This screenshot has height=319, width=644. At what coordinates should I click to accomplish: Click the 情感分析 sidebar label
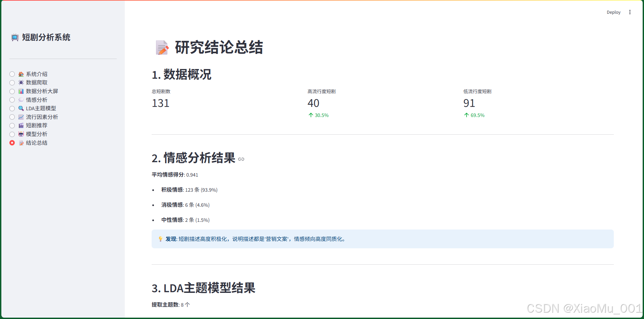pyautogui.click(x=37, y=100)
